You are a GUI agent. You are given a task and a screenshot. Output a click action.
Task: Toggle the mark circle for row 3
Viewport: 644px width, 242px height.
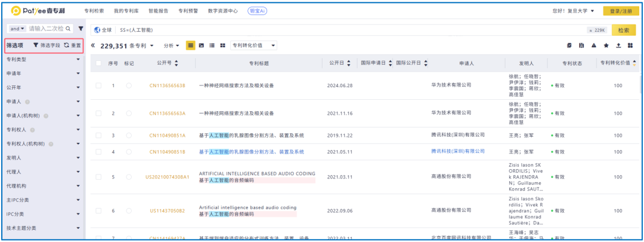click(129, 136)
